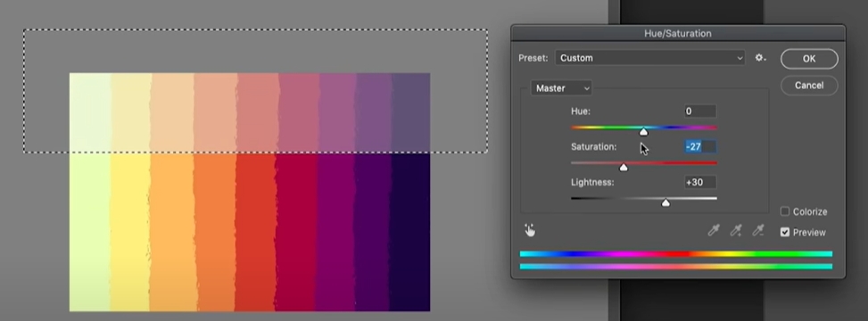Click the orange stripe in the lower canvas

[215, 233]
